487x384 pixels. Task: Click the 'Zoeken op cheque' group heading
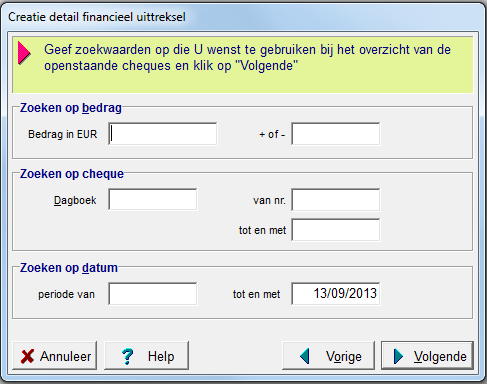coord(72,174)
